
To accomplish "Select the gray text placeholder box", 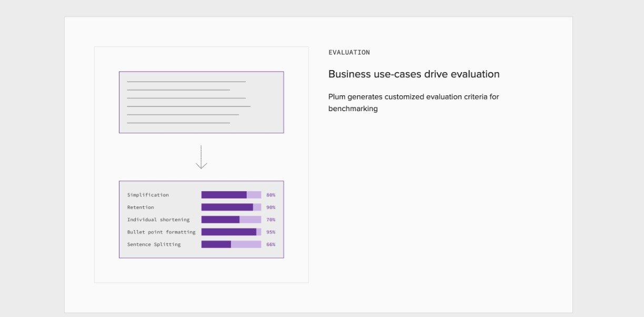I will point(201,102).
